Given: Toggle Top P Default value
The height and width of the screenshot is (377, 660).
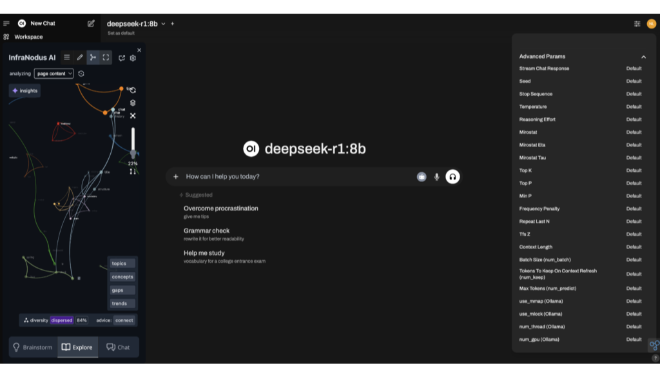Looking at the screenshot, I should click(x=633, y=183).
